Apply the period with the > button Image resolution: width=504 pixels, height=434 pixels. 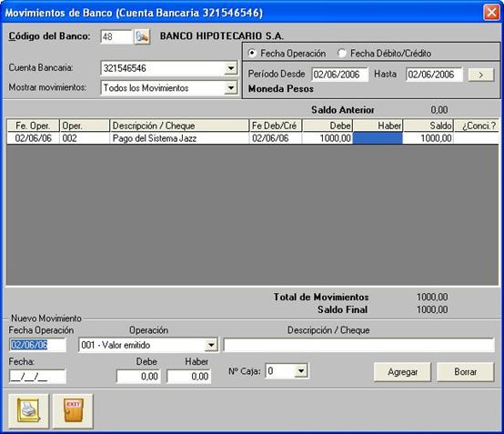(x=481, y=75)
